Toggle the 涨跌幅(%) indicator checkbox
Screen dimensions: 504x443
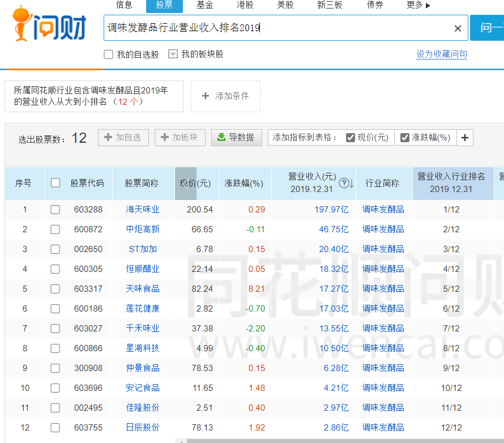coord(405,138)
